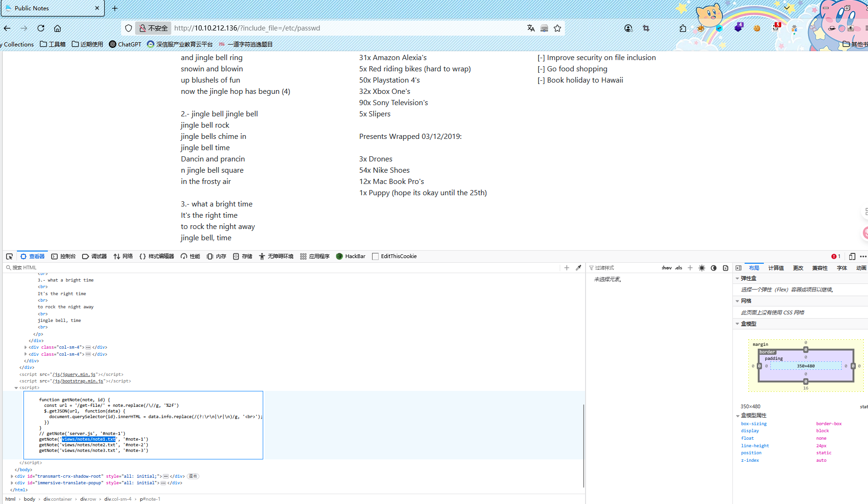The height and width of the screenshot is (504, 868).
Task: Click the translate page icon in address bar
Action: coord(531,28)
